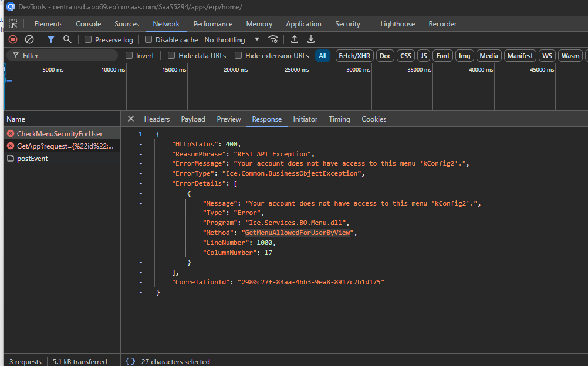Open the No throttling dropdown

click(232, 40)
